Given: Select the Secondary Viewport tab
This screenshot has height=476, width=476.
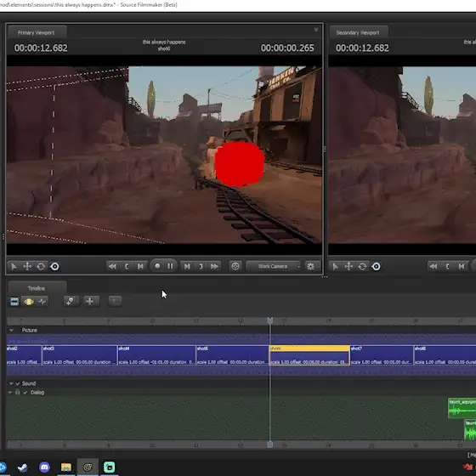Looking at the screenshot, I should click(x=358, y=32).
